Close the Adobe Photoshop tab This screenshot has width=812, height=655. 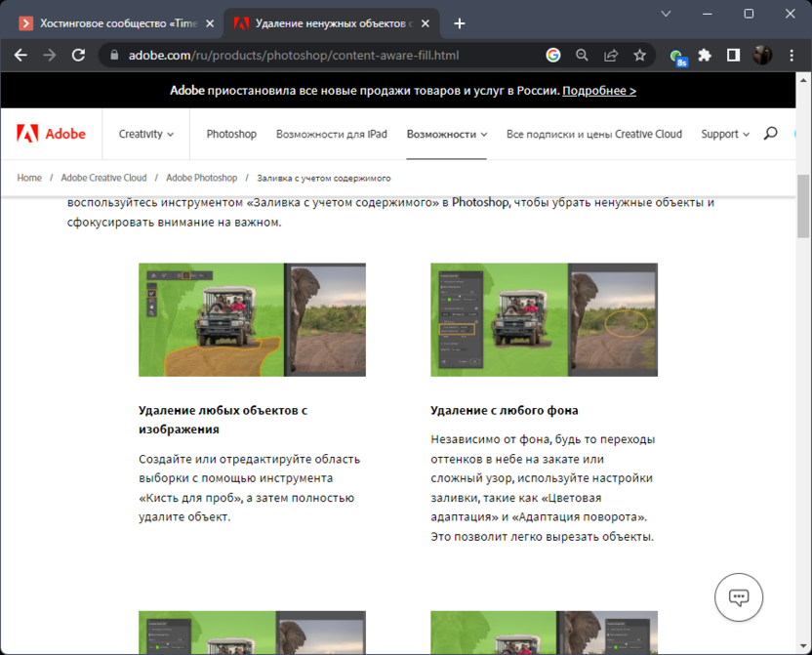pos(426,23)
